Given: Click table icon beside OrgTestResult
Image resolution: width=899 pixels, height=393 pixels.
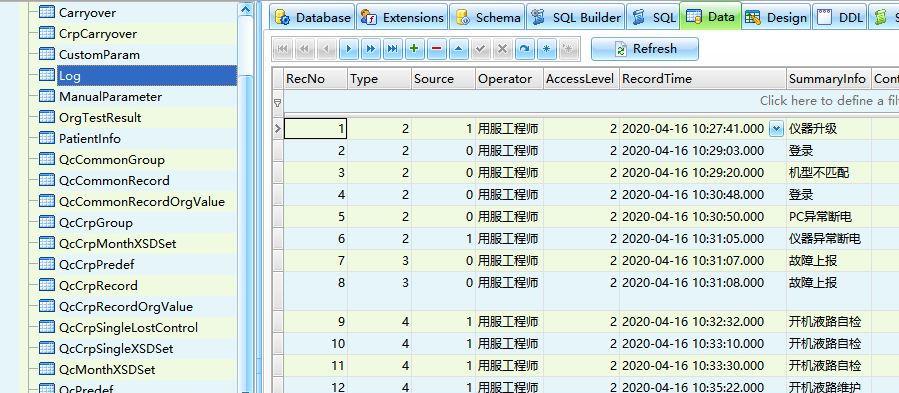Looking at the screenshot, I should pos(47,117).
